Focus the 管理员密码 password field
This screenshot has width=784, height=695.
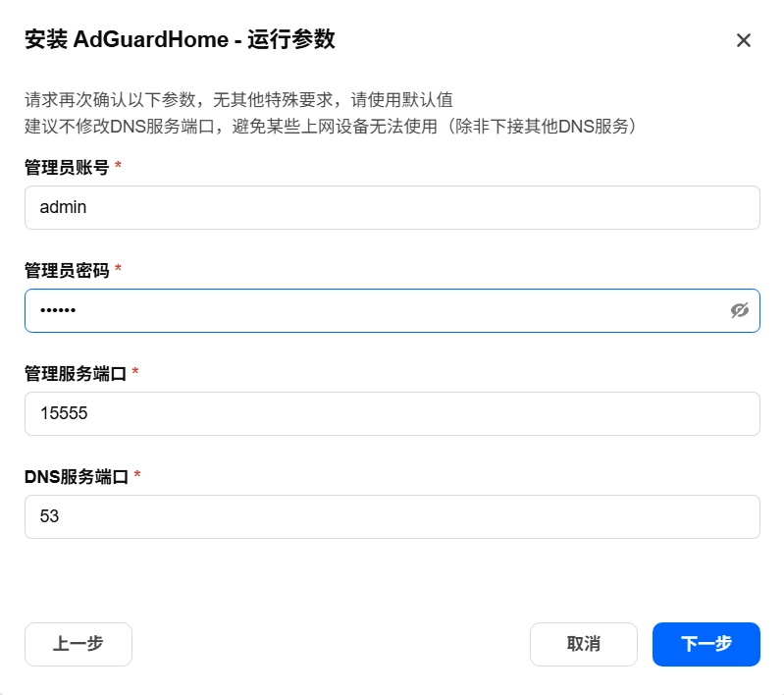392,311
